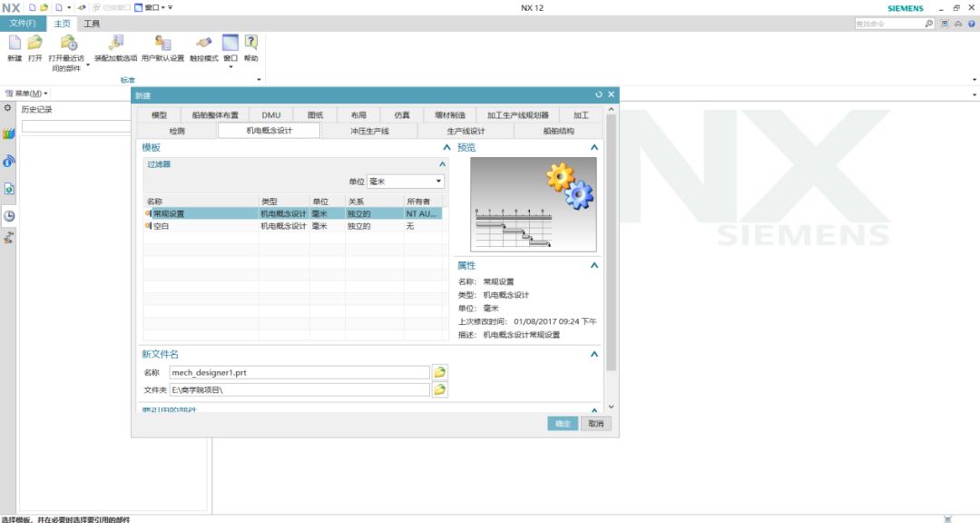Switch to the 增材制造 tab
980x523 pixels.
(450, 115)
